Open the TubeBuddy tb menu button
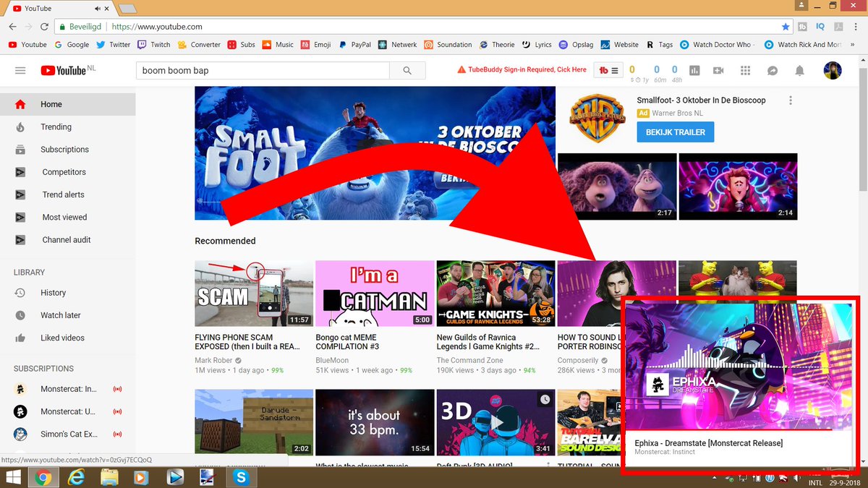The width and height of the screenshot is (868, 488). coord(608,70)
